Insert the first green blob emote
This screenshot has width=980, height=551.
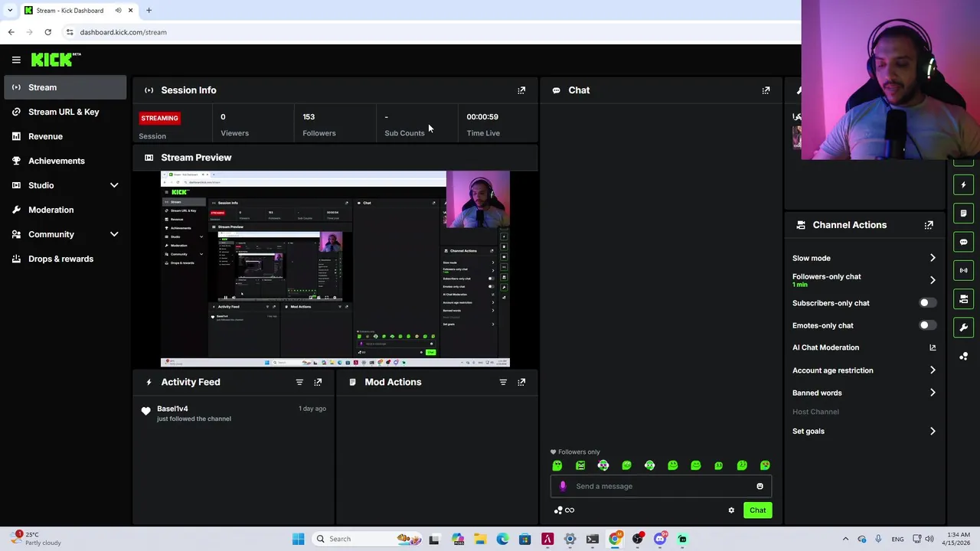point(557,465)
